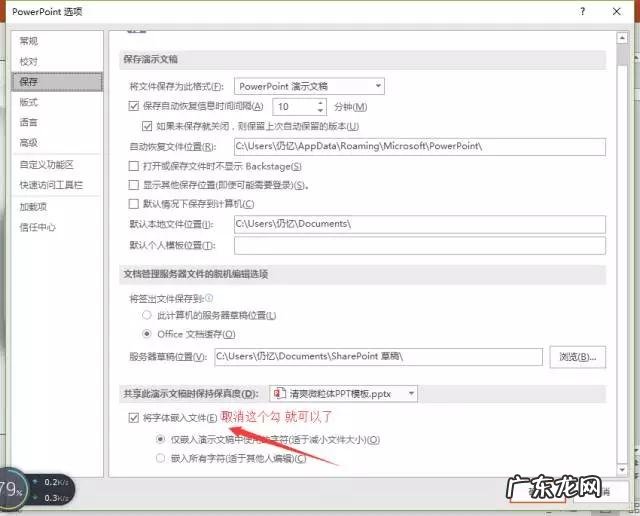This screenshot has width=640, height=516.
Task: Toggle AutoRecover save interval checkbox
Action: pos(133,106)
